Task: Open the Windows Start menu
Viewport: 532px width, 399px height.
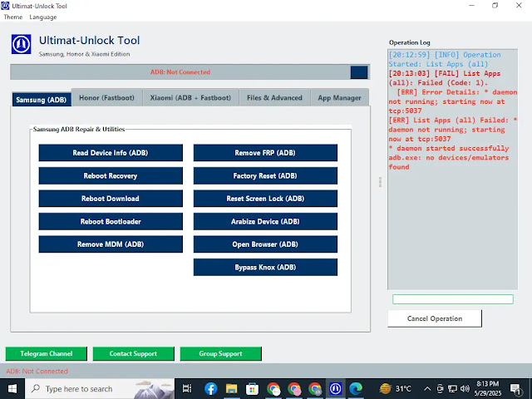Action: coord(12,389)
